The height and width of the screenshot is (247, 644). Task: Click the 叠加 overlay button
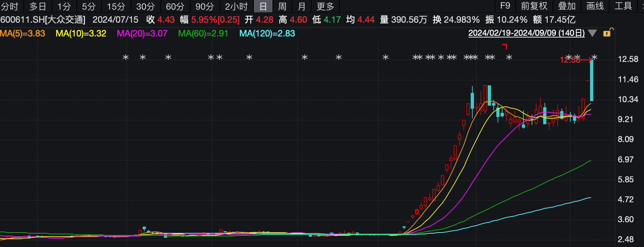pos(567,6)
